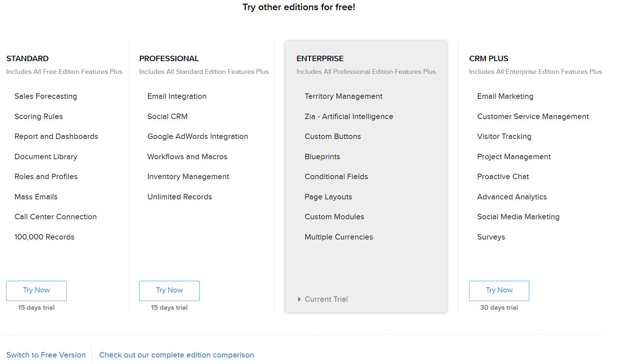Screen dimensions: 618x364
Task: Click Customer Service Management feature
Action: pyautogui.click(x=533, y=117)
